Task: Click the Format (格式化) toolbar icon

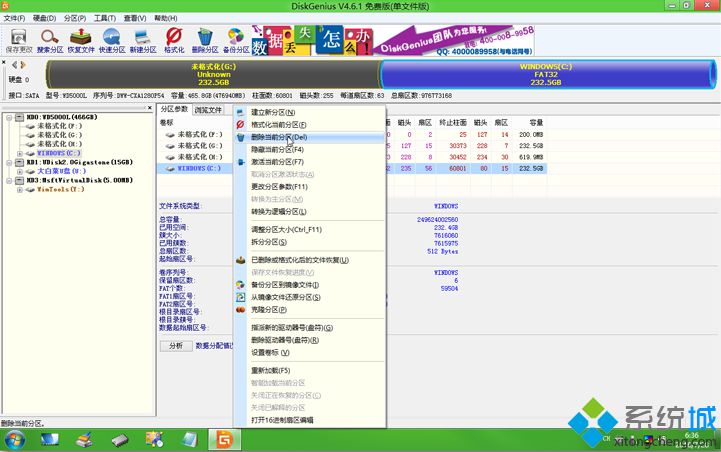Action: (x=174, y=40)
